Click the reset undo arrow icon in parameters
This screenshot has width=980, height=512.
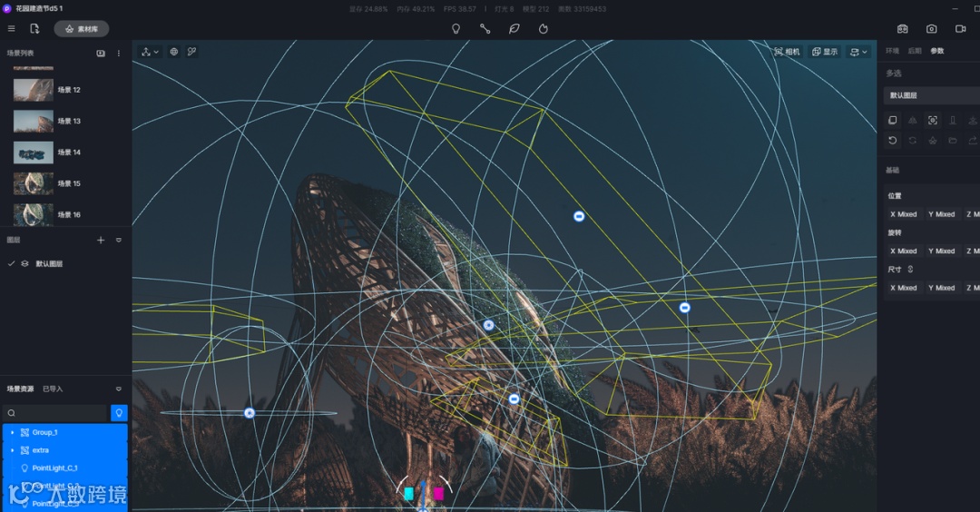point(893,141)
